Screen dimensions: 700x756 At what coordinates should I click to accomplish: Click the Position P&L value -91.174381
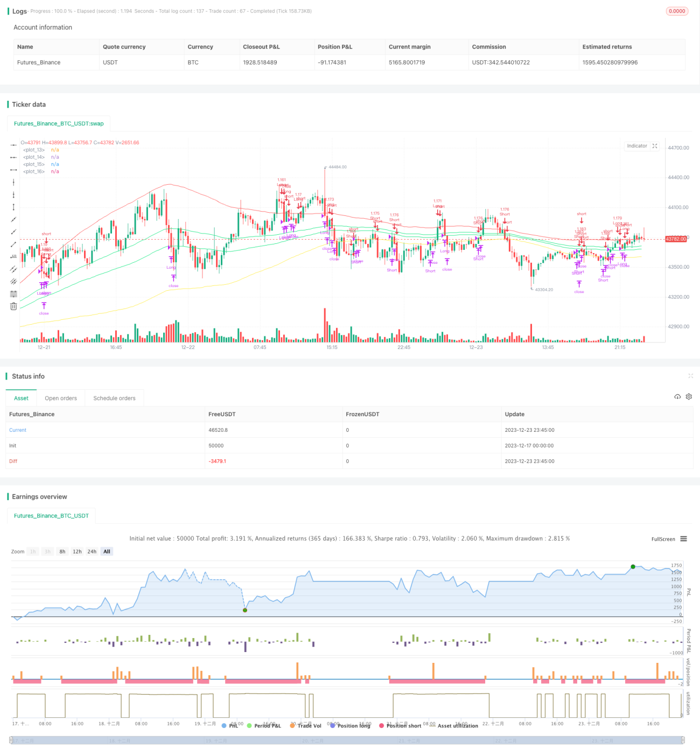coord(332,62)
